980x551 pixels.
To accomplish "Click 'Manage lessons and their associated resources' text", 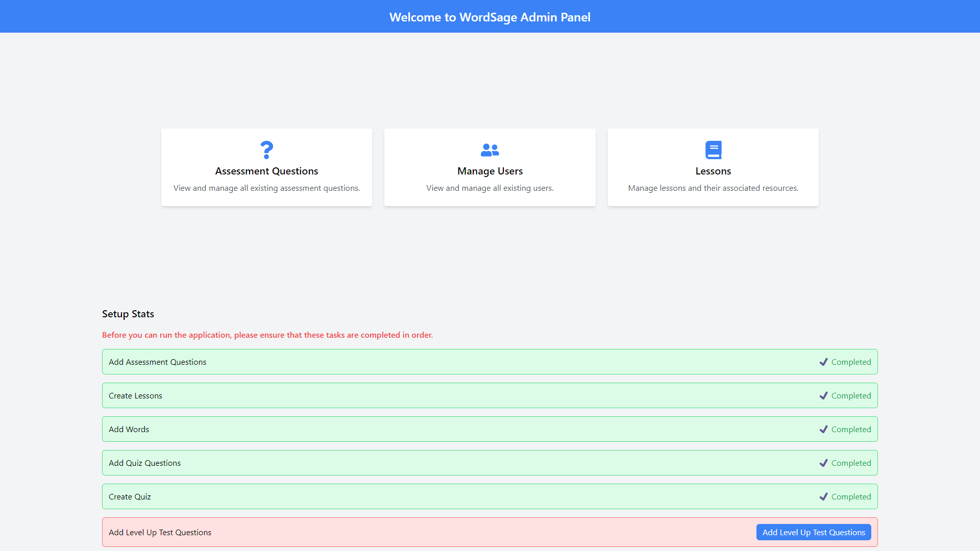I will click(x=713, y=188).
